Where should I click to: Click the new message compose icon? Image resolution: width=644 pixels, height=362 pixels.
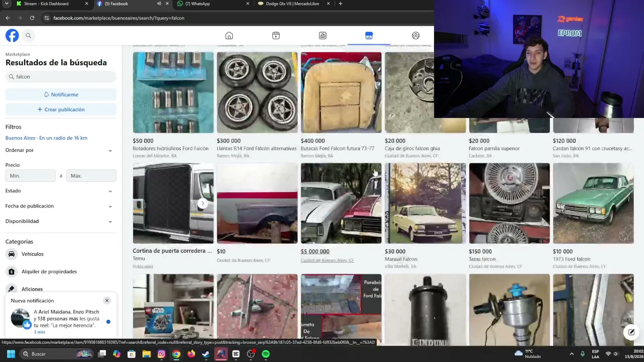coord(631,332)
